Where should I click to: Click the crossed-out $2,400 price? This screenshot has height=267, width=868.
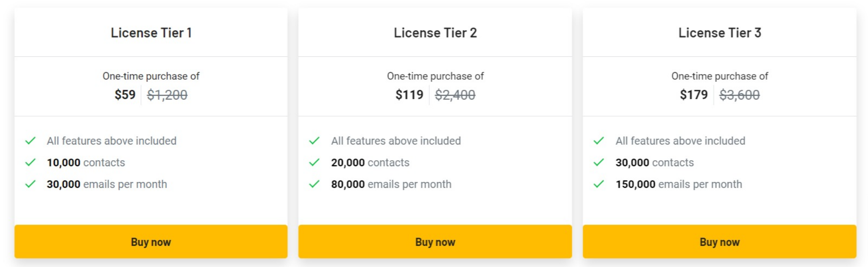[455, 95]
